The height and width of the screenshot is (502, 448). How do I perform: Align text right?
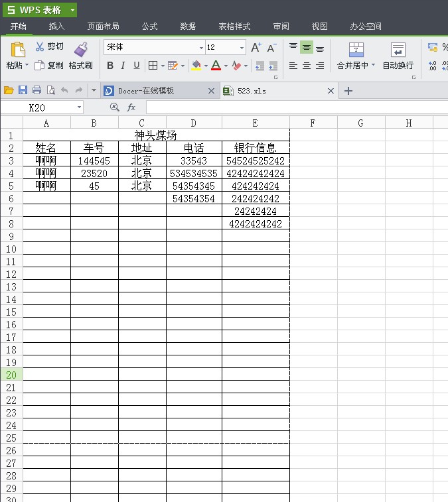[320, 66]
